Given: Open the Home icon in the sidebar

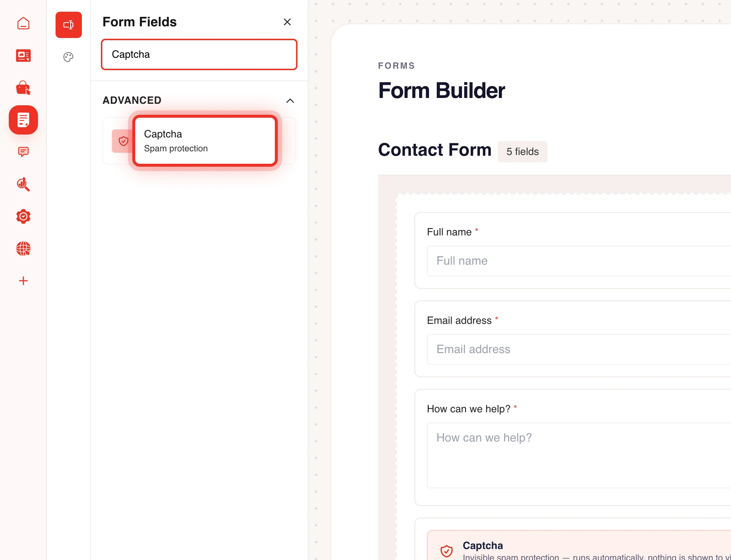Looking at the screenshot, I should [x=23, y=23].
